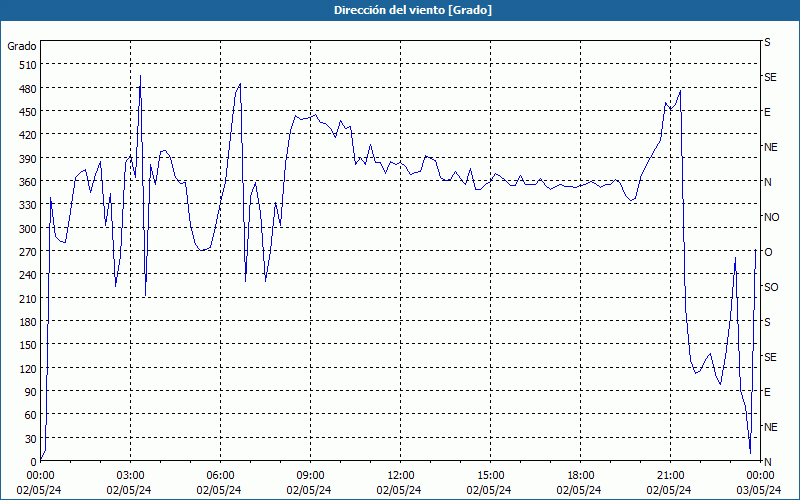The image size is (800, 500).
Task: Select the 480 degree axis label
Action: pyautogui.click(x=28, y=89)
